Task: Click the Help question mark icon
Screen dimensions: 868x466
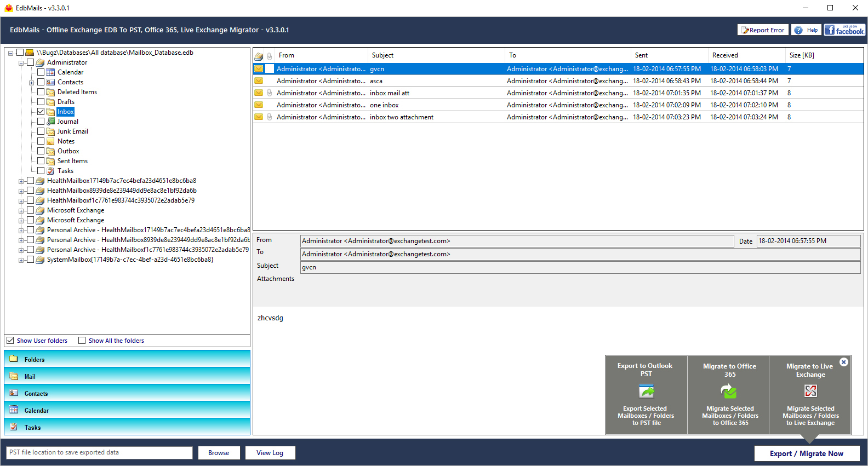Action: (x=798, y=30)
